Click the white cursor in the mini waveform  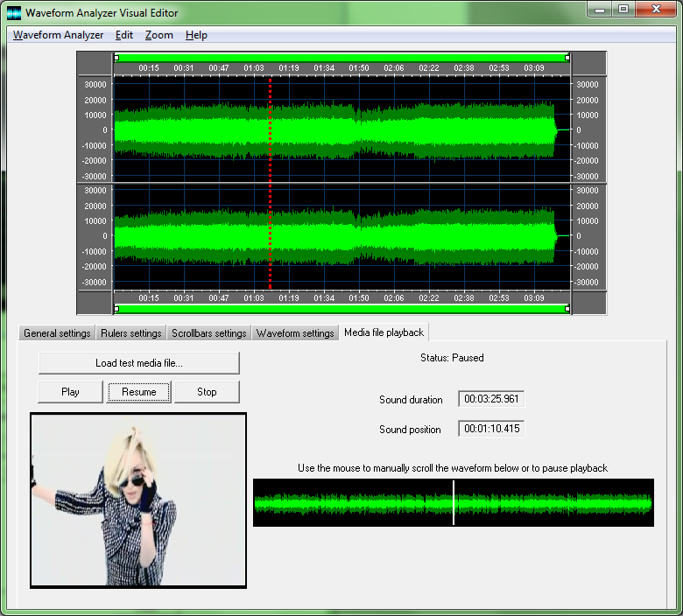pyautogui.click(x=454, y=503)
